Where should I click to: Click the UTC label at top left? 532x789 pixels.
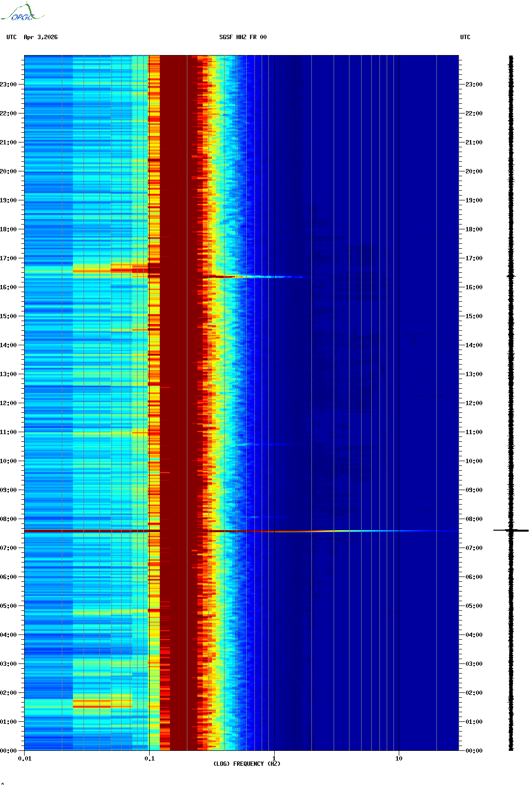coord(12,37)
